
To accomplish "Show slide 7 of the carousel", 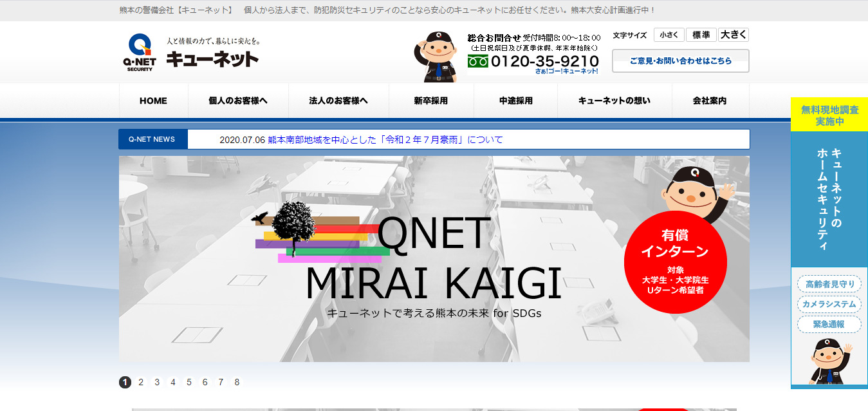I will pyautogui.click(x=221, y=382).
